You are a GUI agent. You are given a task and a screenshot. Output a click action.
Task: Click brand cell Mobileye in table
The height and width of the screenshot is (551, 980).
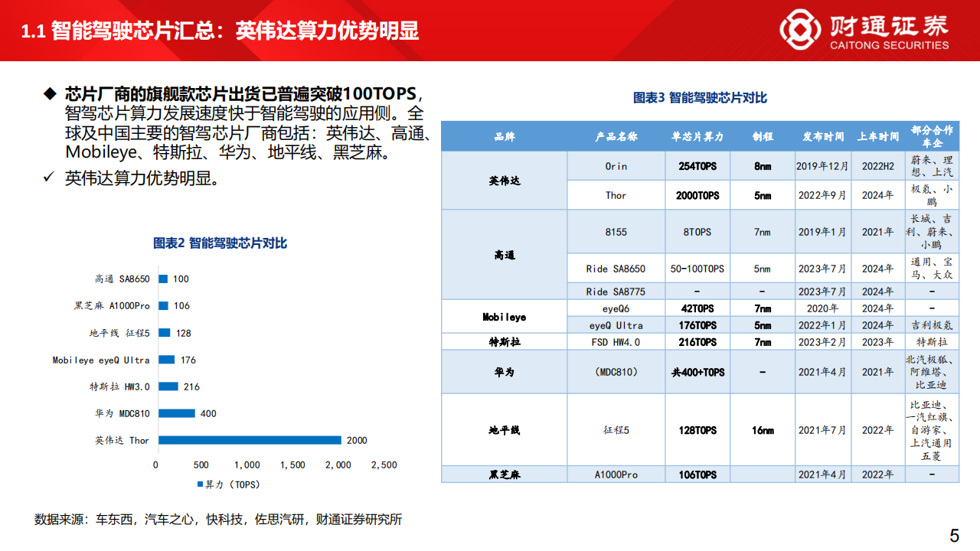pos(505,316)
